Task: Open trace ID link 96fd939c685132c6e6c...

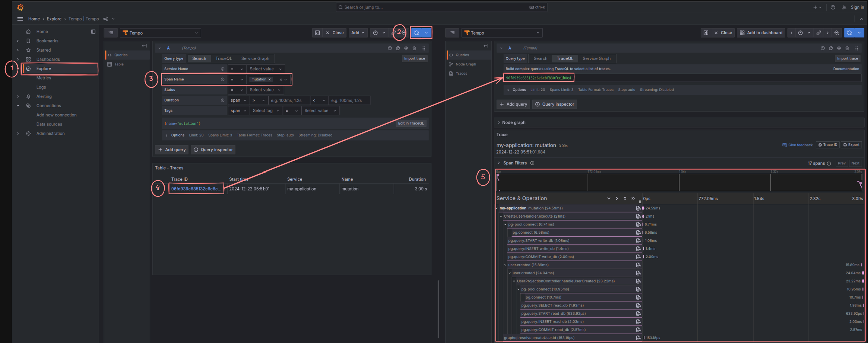Action: (196, 189)
